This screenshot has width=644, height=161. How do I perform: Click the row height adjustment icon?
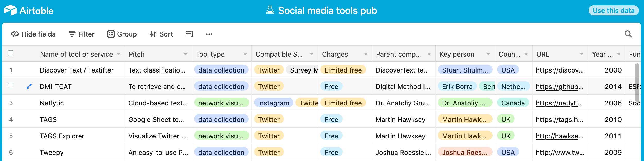tap(189, 34)
